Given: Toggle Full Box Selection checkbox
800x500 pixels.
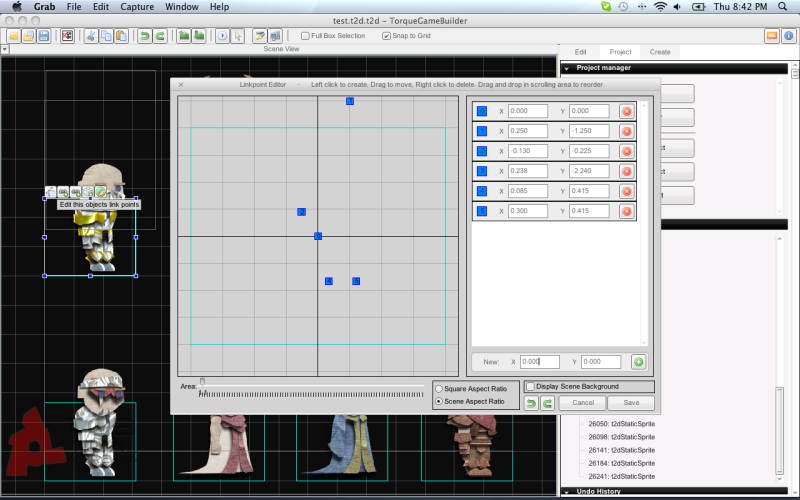Looking at the screenshot, I should [x=305, y=36].
